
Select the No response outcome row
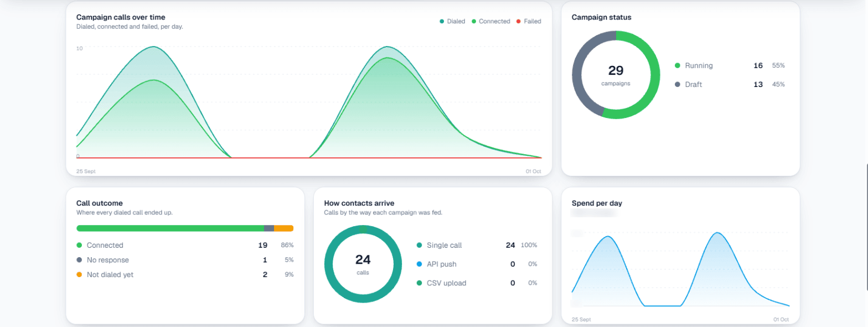click(x=185, y=260)
